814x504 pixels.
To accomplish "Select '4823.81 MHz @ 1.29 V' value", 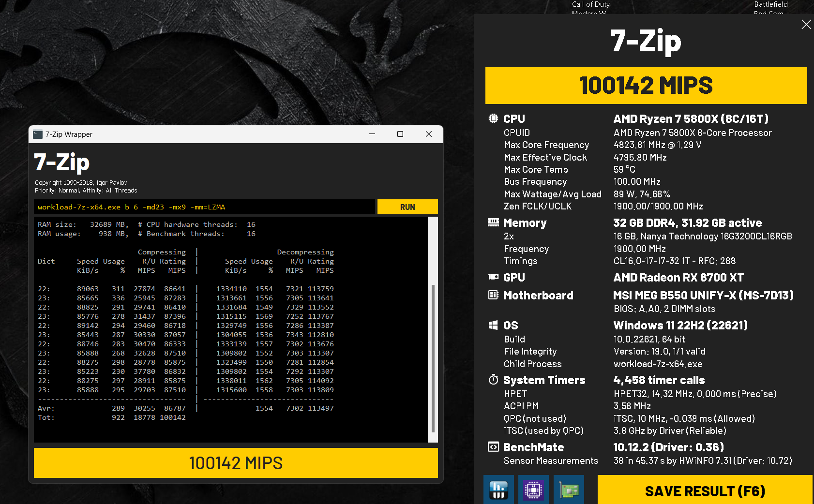I will click(x=657, y=145).
